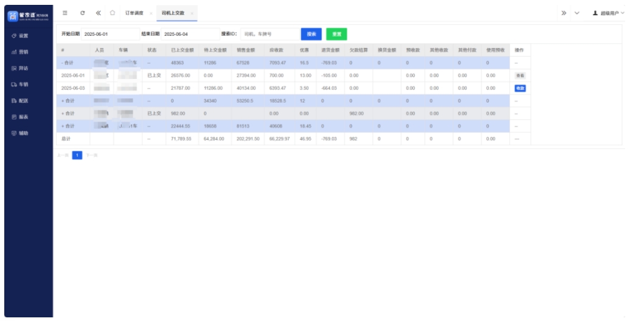
Task: Click the 操作 column header
Action: tap(519, 50)
